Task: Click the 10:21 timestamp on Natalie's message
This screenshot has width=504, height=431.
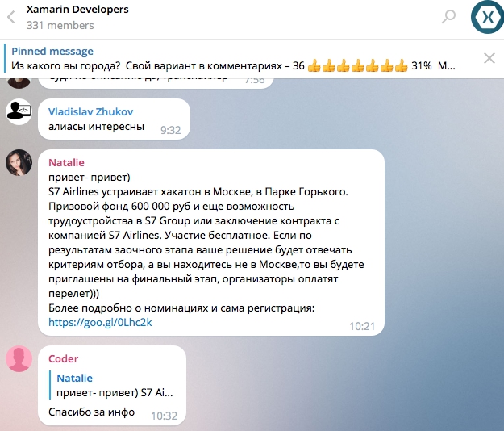Action: (362, 326)
